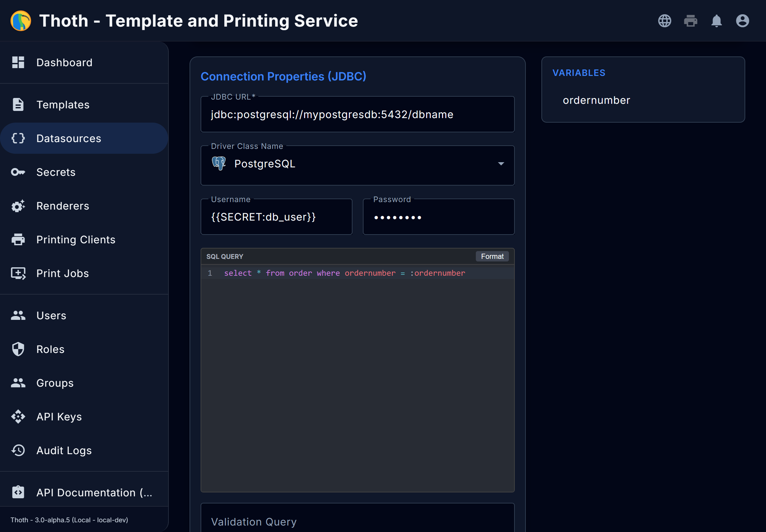Click the API Keys diamond icon
Image resolution: width=766 pixels, height=532 pixels.
[18, 416]
